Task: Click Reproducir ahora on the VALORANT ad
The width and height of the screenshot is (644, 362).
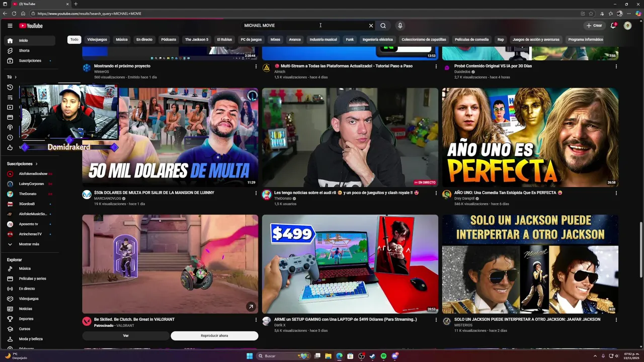Action: [214, 336]
